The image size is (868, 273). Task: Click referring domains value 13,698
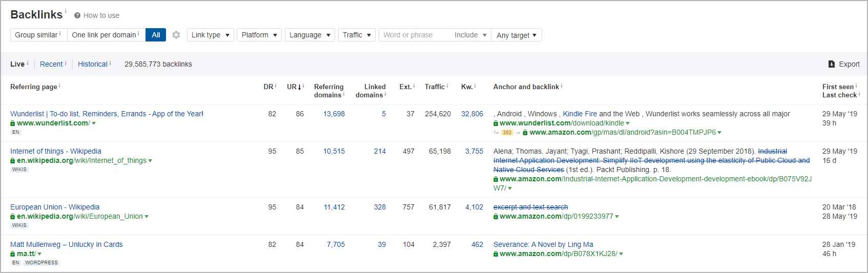[x=334, y=114]
